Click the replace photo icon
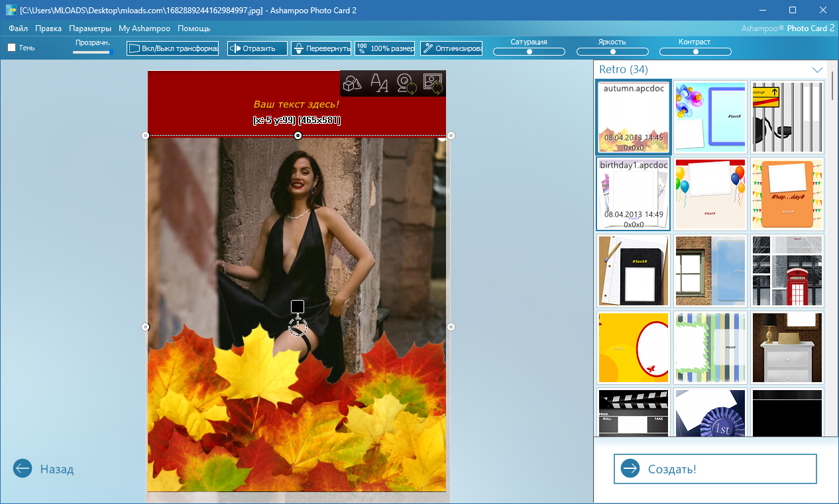 pos(432,83)
